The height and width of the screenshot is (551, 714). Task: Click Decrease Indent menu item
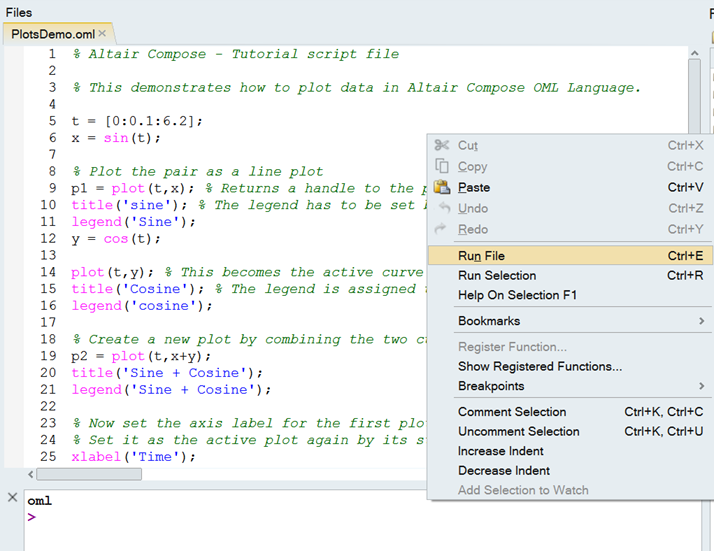[x=504, y=470]
